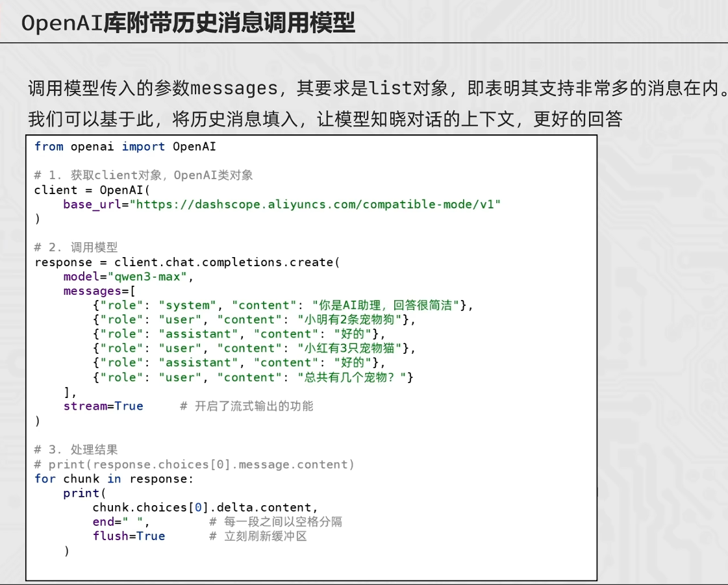Viewport: 728px width, 585px height.
Task: Click the 'stream=True' parameter
Action: point(103,406)
